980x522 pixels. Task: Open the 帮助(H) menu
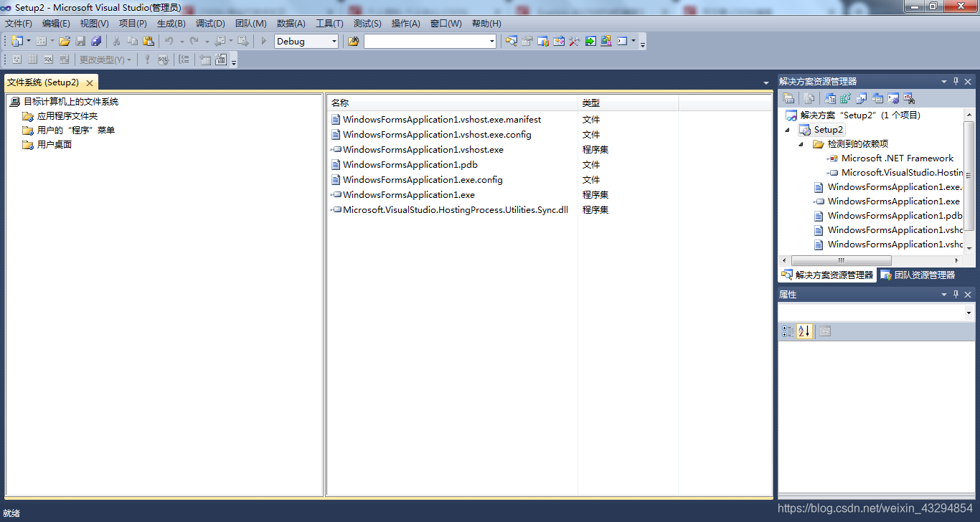(486, 24)
